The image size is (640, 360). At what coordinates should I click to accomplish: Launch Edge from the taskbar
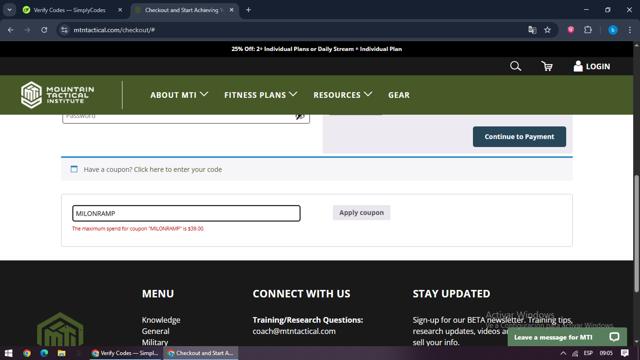tap(44, 353)
